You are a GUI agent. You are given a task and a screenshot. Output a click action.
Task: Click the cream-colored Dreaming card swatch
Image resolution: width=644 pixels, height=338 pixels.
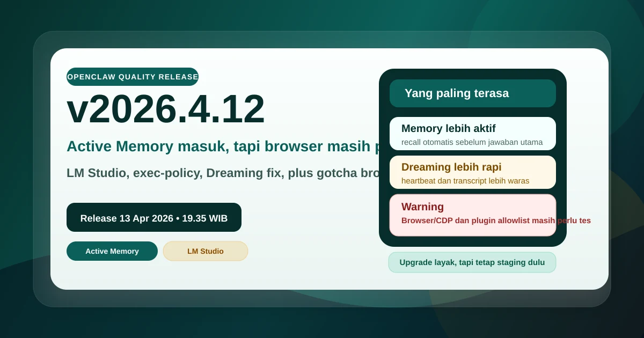point(472,172)
